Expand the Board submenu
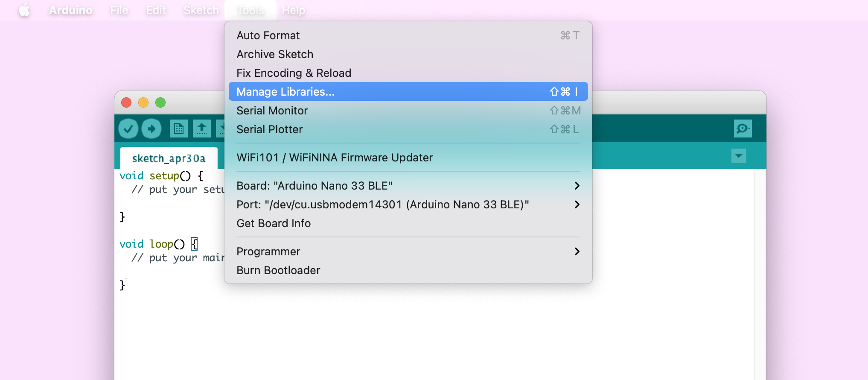This screenshot has width=868, height=380. tap(408, 186)
